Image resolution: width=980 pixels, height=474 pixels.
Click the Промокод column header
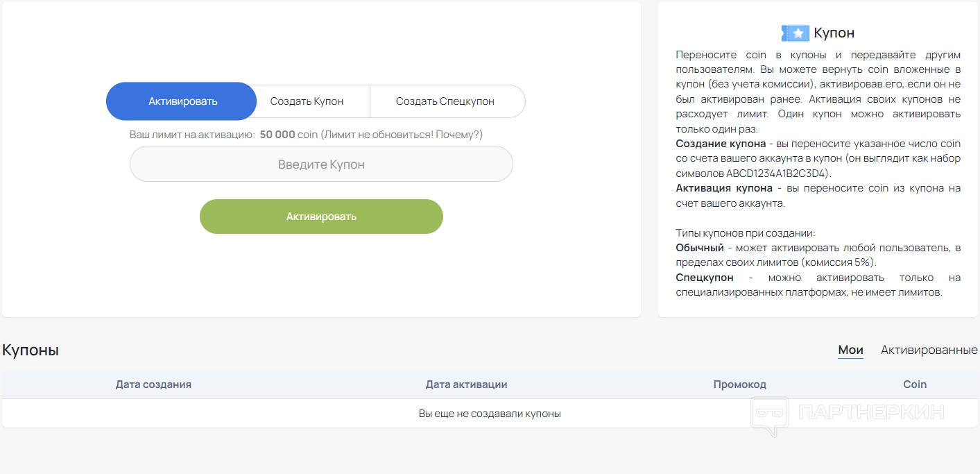click(739, 384)
